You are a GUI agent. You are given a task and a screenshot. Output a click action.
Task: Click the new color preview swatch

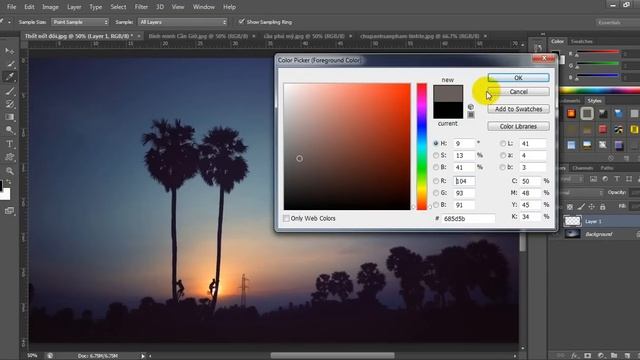click(448, 93)
